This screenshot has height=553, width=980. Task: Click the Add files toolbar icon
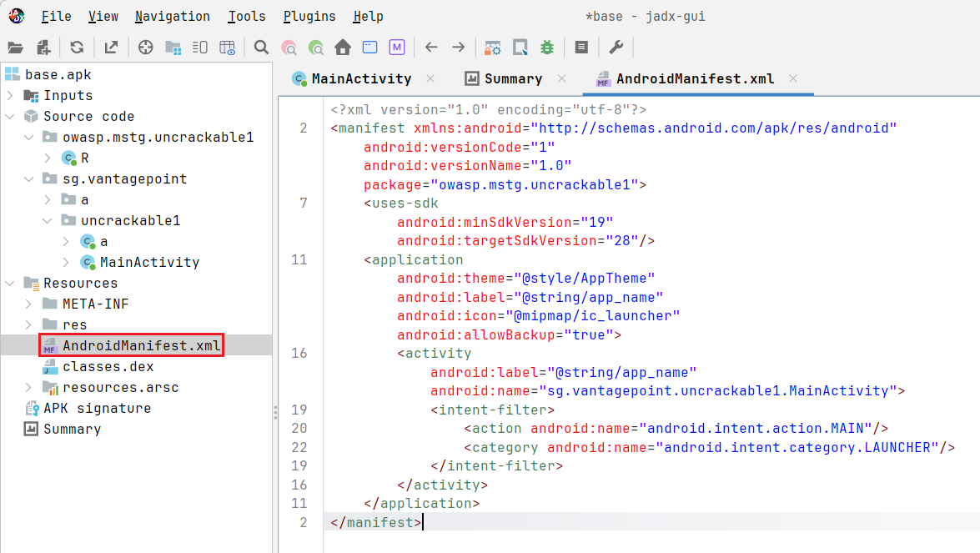click(x=43, y=48)
